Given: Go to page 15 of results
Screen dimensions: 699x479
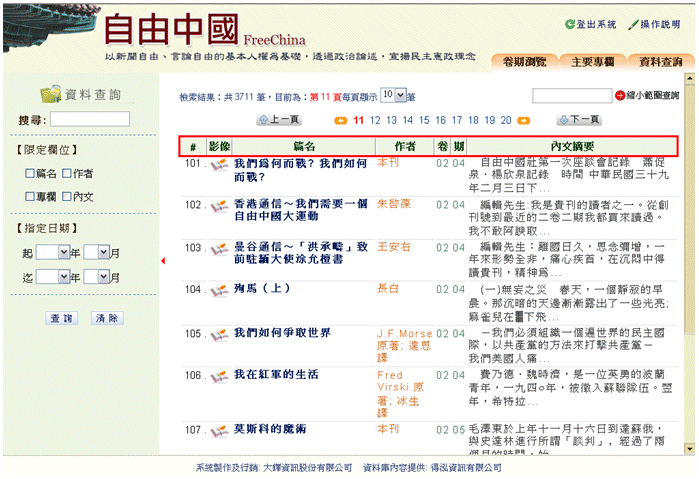Looking at the screenshot, I should pyautogui.click(x=424, y=120).
